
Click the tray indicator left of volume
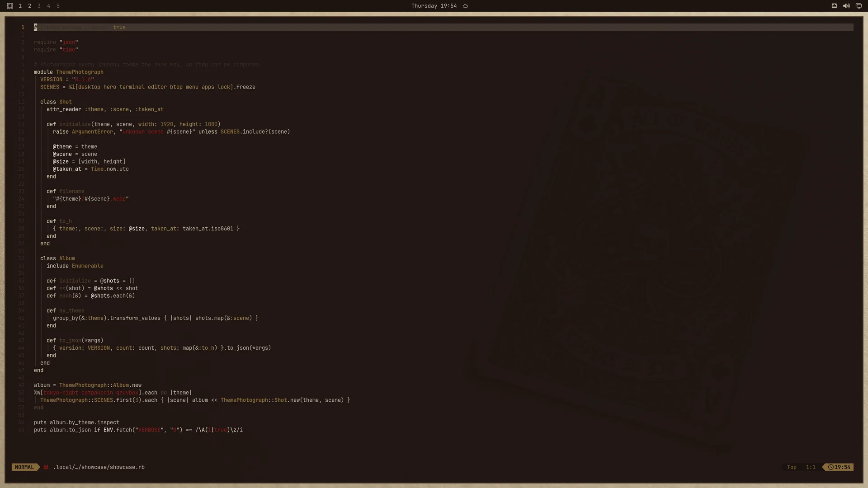point(834,6)
